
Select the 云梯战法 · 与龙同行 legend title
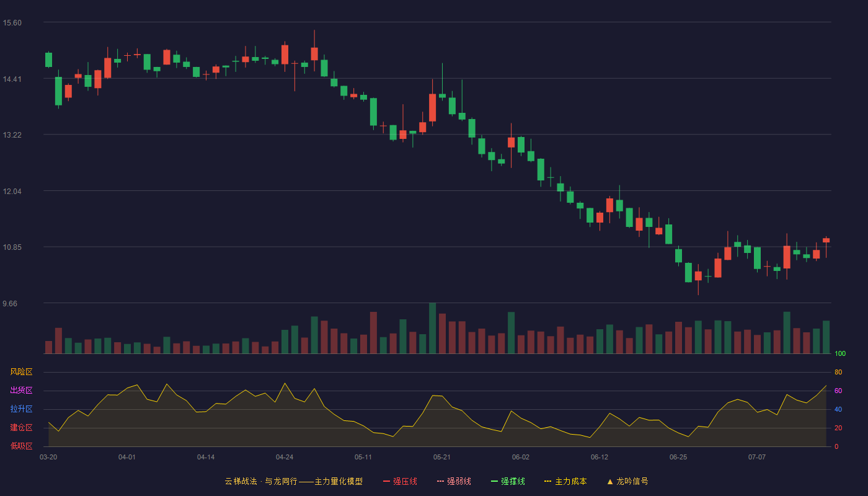pos(260,481)
